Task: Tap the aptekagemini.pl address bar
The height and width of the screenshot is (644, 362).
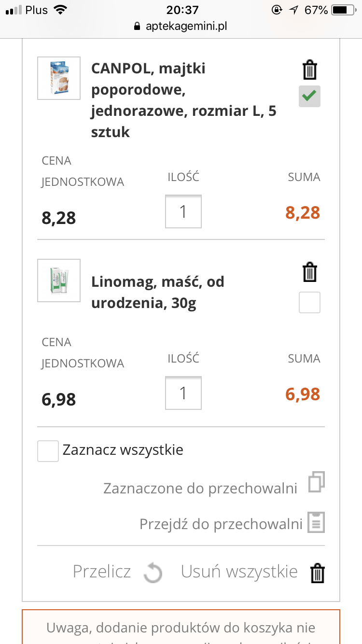Action: tap(186, 26)
